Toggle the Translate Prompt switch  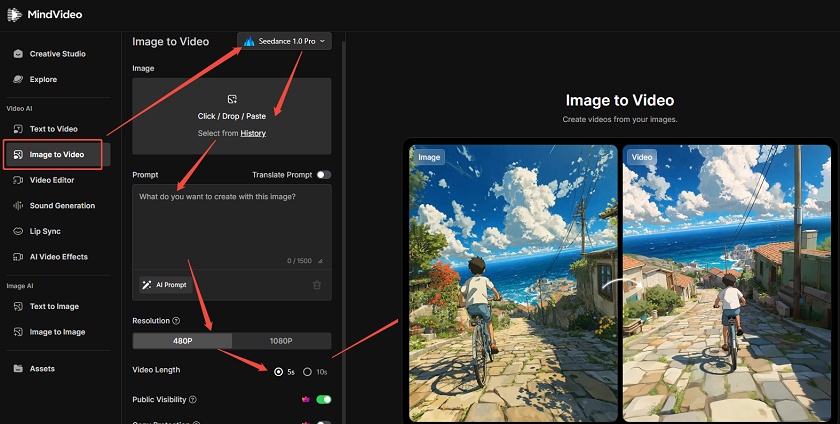tap(324, 175)
